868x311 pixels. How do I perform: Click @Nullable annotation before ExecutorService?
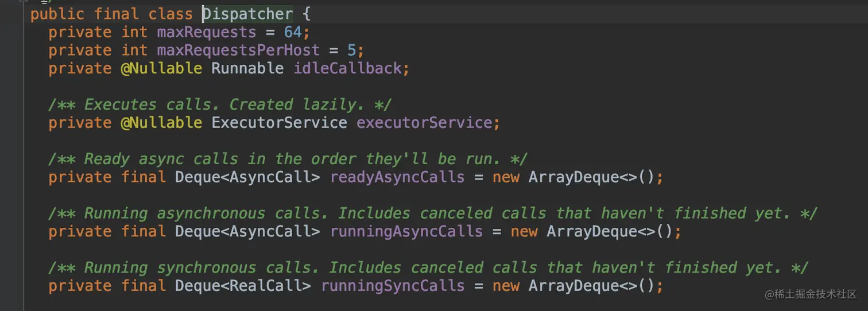tap(161, 123)
